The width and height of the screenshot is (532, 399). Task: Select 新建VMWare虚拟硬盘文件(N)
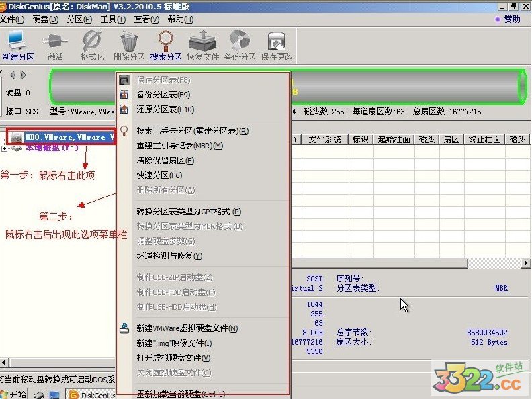click(204, 328)
